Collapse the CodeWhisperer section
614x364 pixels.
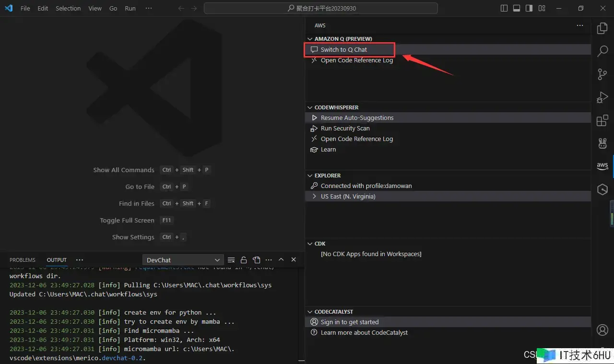[448, 107]
